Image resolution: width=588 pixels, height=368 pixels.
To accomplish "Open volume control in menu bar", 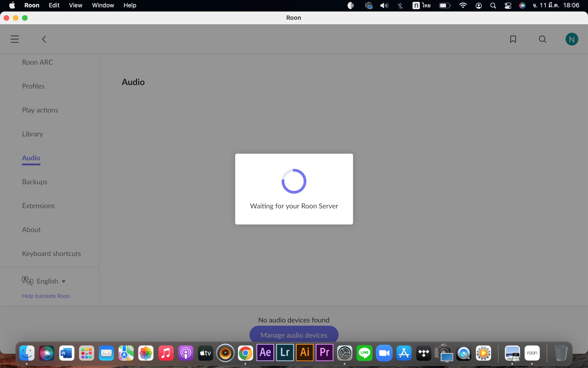I will [x=384, y=5].
